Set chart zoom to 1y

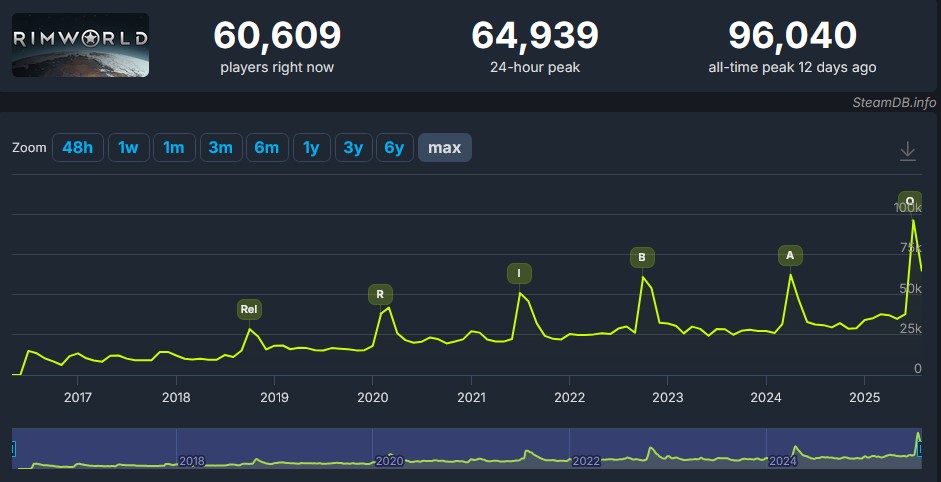pos(311,148)
